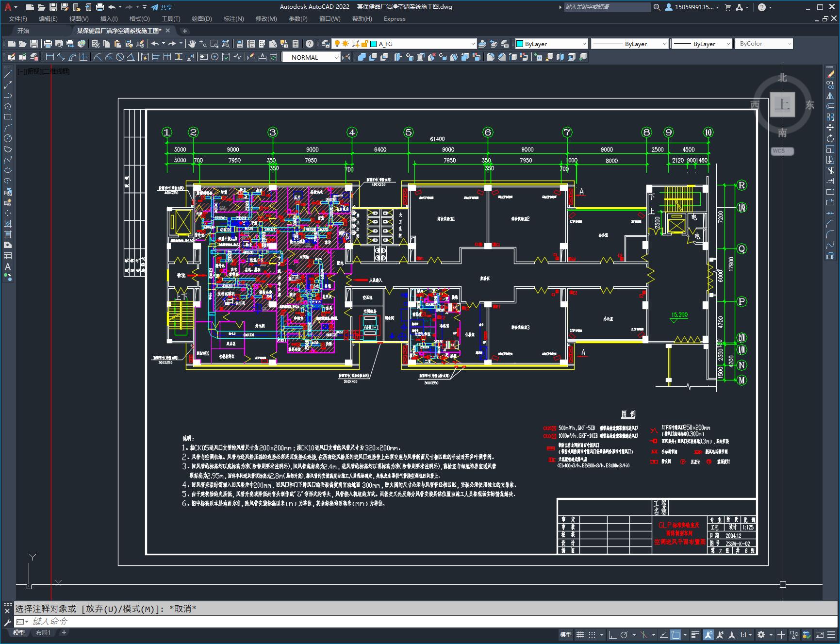
Task: Expand the object snap settings arrow
Action: (x=685, y=635)
